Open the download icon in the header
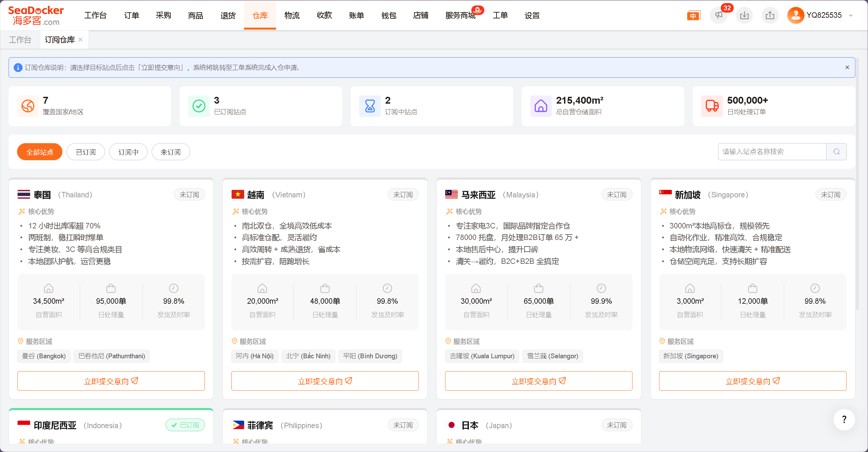Image resolution: width=868 pixels, height=452 pixels. pyautogui.click(x=744, y=15)
